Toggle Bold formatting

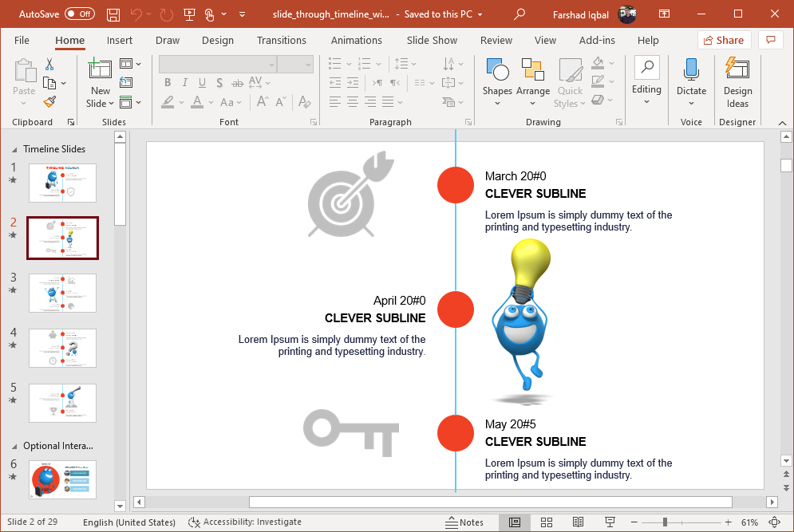(x=168, y=82)
